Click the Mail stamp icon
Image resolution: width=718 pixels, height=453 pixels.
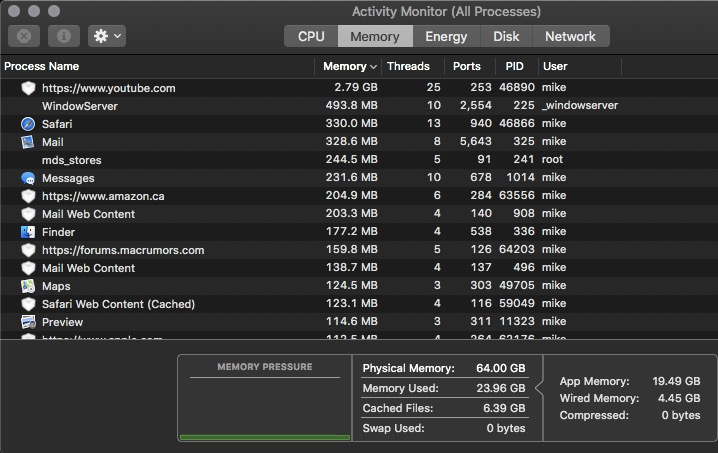click(28, 142)
